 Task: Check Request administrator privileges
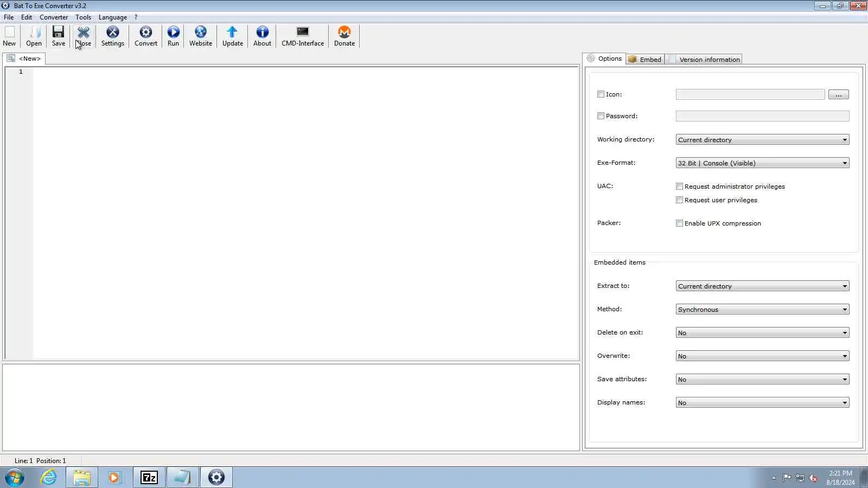pos(679,187)
